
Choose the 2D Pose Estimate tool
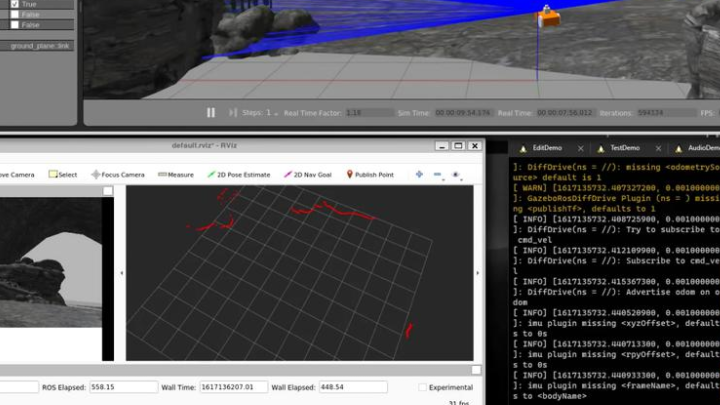pyautogui.click(x=239, y=174)
